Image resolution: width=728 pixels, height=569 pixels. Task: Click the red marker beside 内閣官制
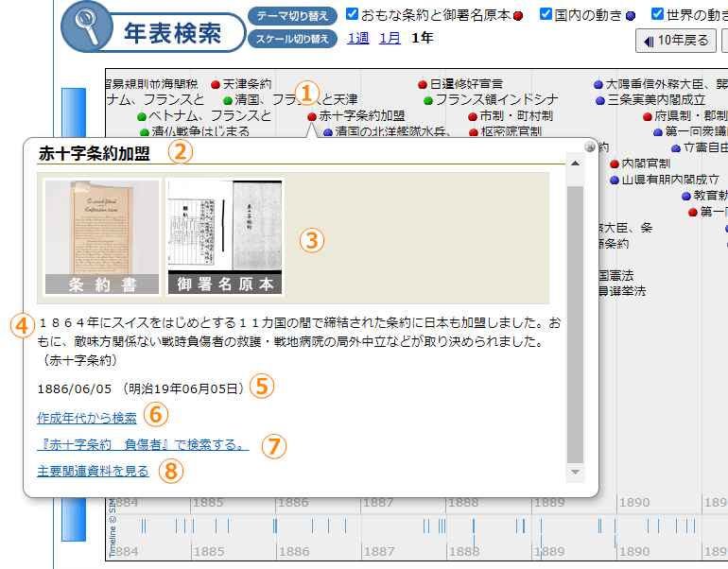click(x=615, y=164)
